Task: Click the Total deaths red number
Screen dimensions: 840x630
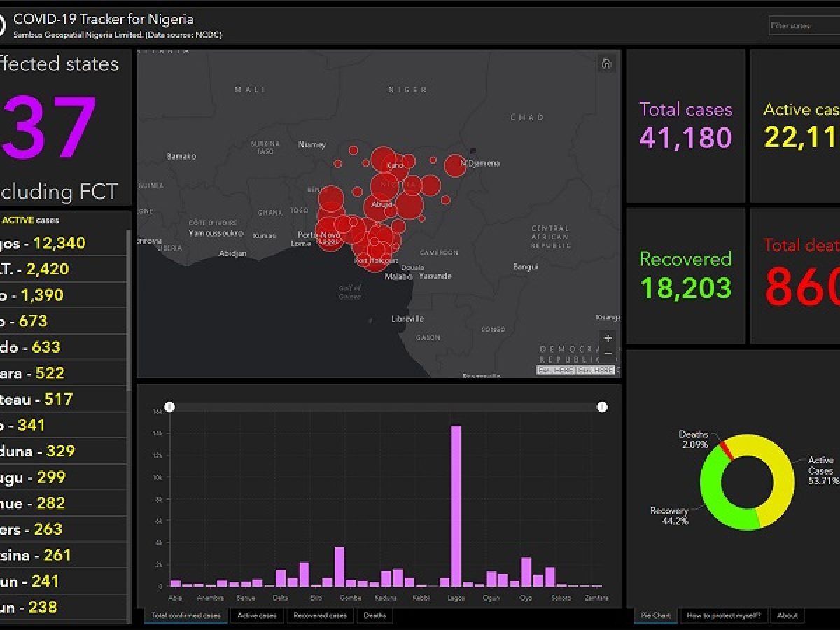Action: tap(802, 286)
